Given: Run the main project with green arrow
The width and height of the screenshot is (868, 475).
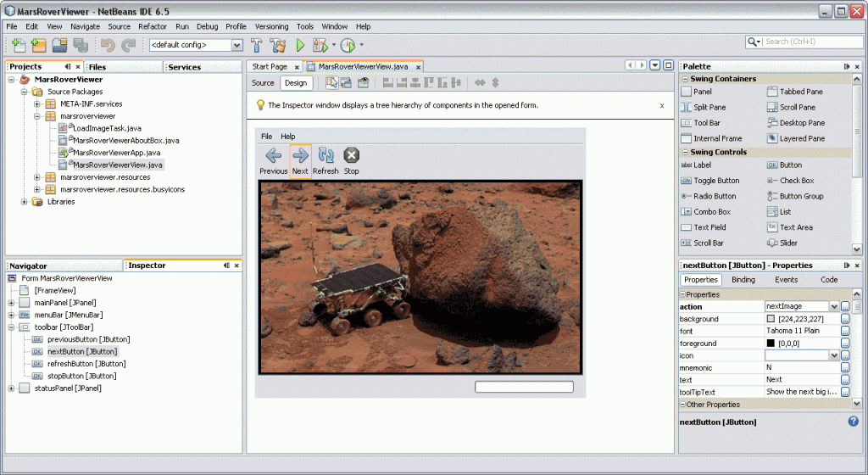Looking at the screenshot, I should pyautogui.click(x=300, y=45).
